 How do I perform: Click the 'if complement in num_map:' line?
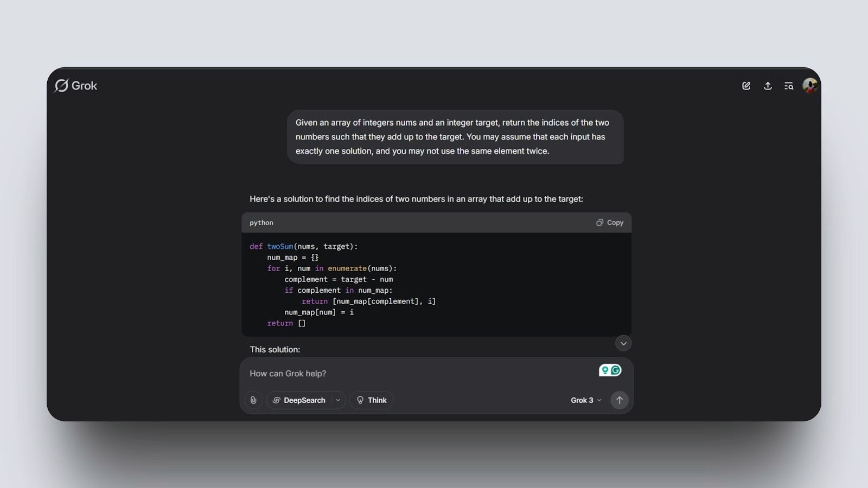(x=339, y=291)
